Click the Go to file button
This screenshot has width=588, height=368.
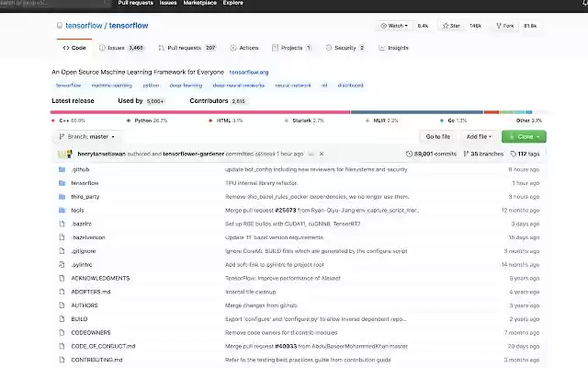(x=438, y=137)
